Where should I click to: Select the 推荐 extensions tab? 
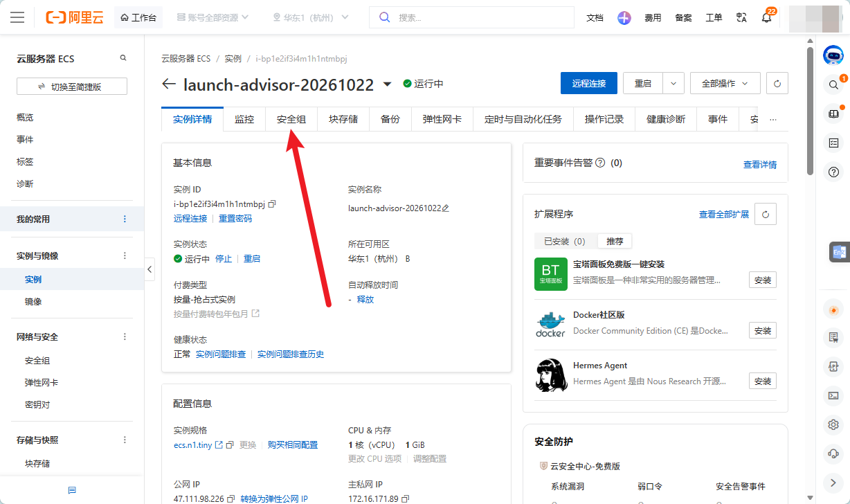(x=615, y=241)
